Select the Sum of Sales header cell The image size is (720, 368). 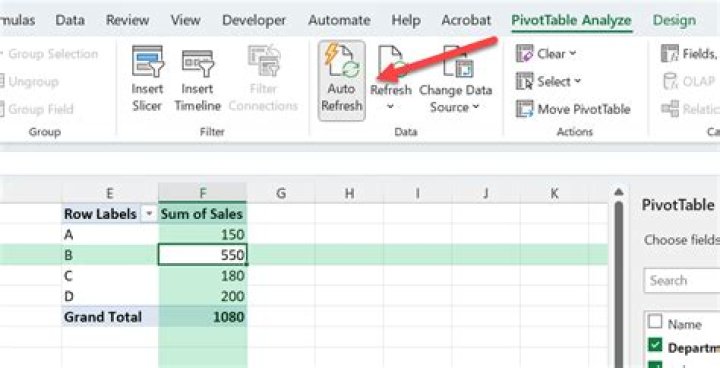click(x=202, y=214)
